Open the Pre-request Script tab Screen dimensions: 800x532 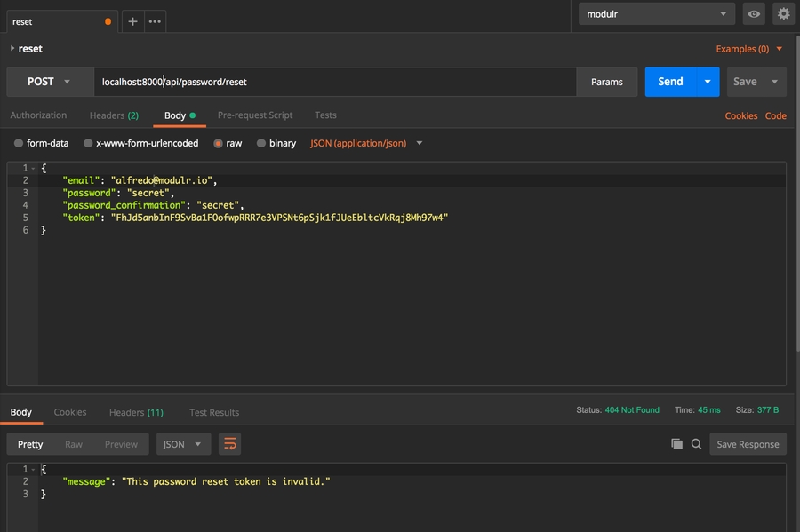(255, 115)
